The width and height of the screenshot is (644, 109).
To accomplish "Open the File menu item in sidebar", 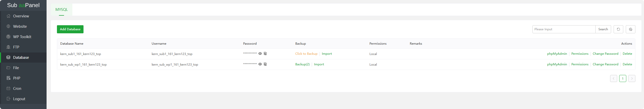I will click(x=16, y=68).
